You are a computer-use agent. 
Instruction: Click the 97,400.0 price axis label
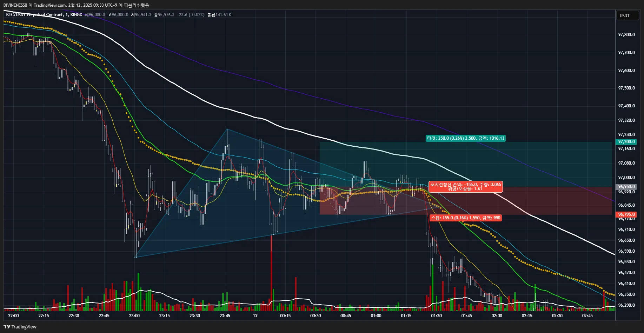(626, 106)
